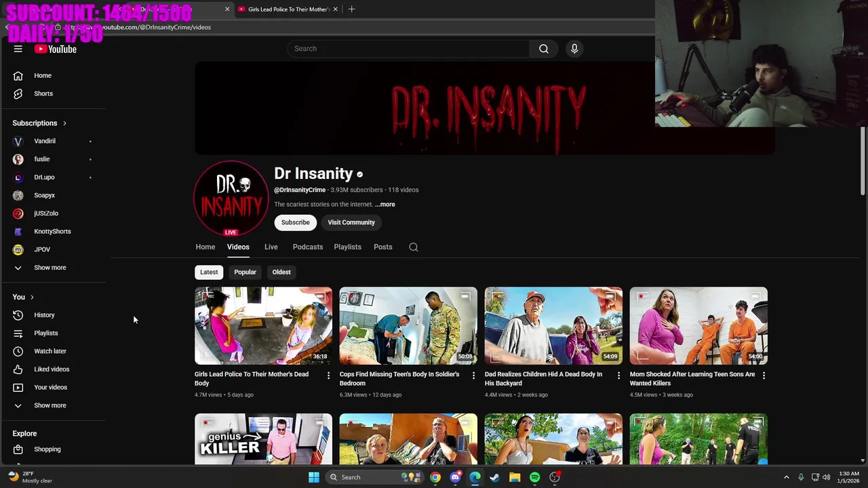This screenshot has height=488, width=868.
Task: Open Liked videos
Action: click(x=53, y=369)
